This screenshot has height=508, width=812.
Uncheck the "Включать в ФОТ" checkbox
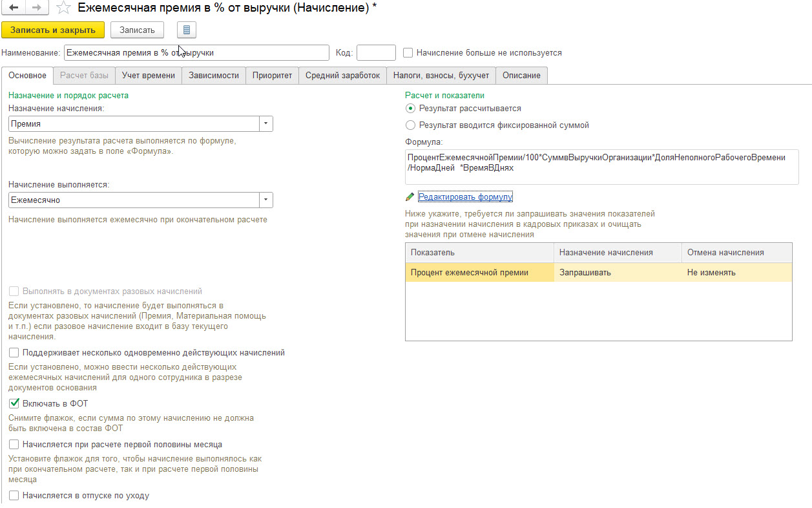(14, 404)
